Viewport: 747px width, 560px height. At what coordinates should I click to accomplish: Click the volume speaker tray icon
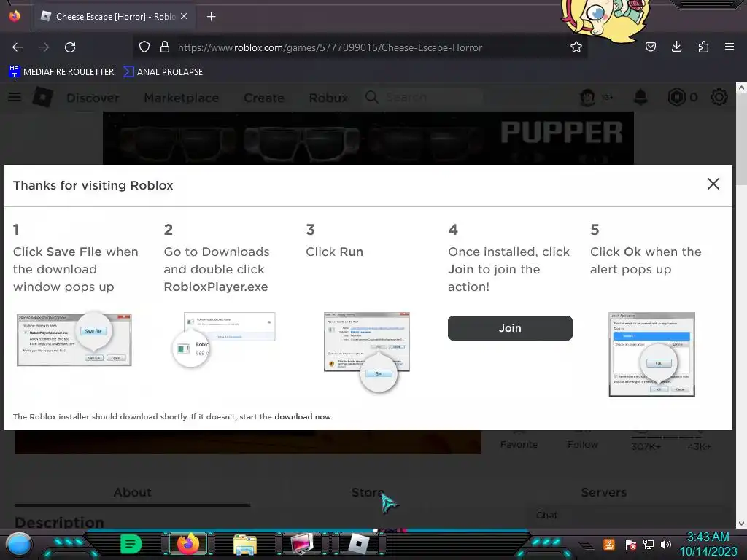tap(666, 544)
